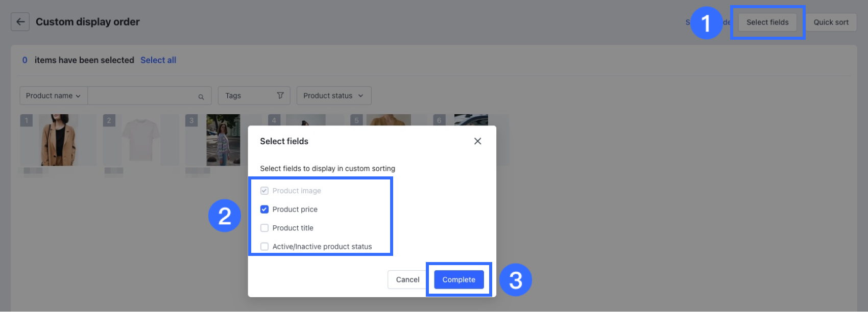Open the Product name dropdown
868x312 pixels.
[x=53, y=96]
